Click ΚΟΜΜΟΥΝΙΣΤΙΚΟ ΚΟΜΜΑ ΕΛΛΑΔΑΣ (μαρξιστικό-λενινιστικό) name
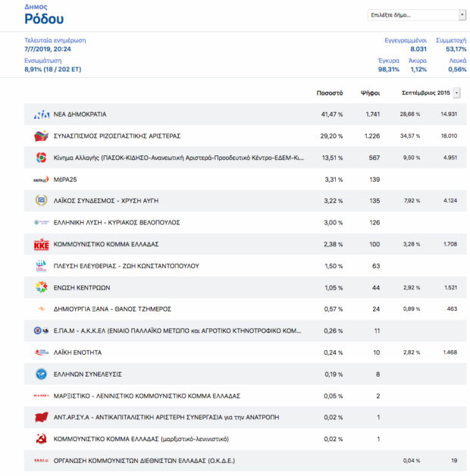Image resolution: width=470 pixels, height=476 pixels. coord(141,439)
